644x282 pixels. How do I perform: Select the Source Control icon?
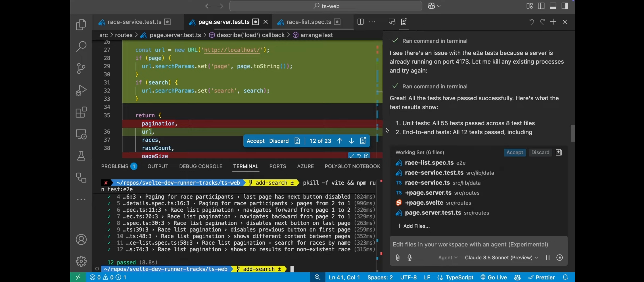[81, 68]
